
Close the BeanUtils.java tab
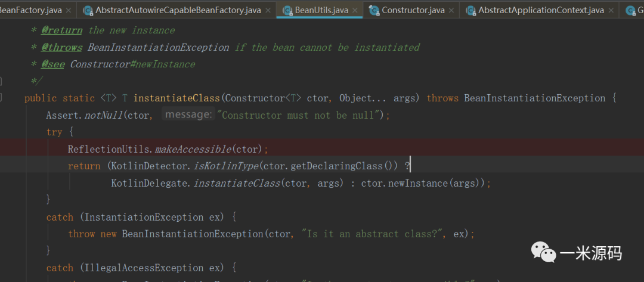pos(356,10)
